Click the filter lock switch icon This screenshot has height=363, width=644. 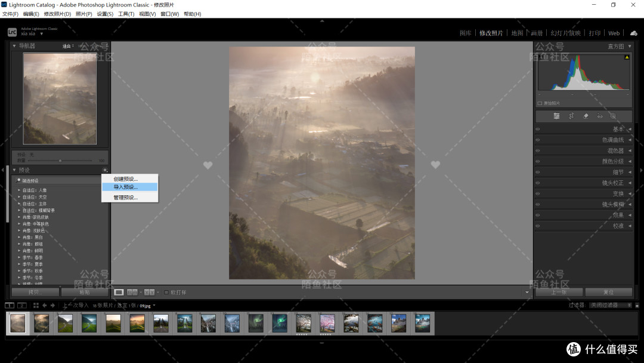click(637, 306)
